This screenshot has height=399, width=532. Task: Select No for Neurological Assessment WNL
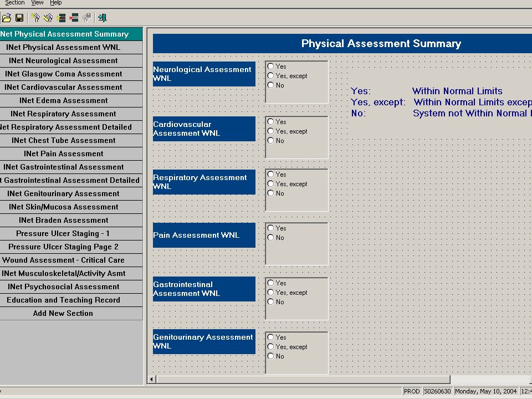coord(270,85)
